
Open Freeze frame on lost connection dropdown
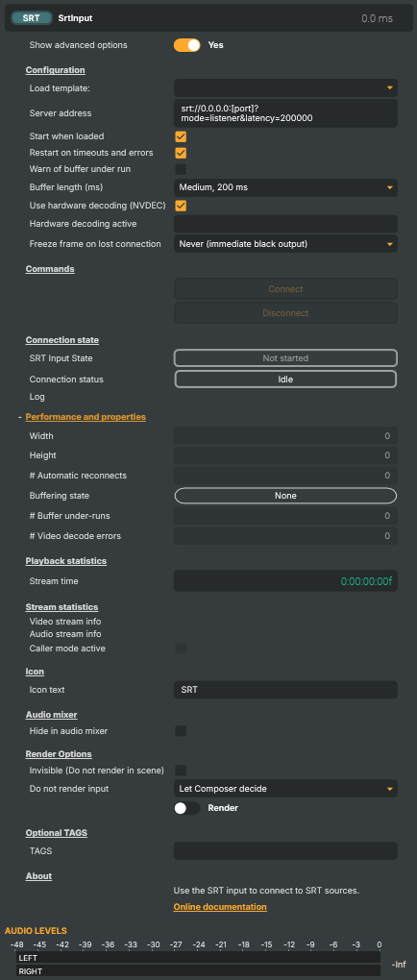tap(285, 244)
